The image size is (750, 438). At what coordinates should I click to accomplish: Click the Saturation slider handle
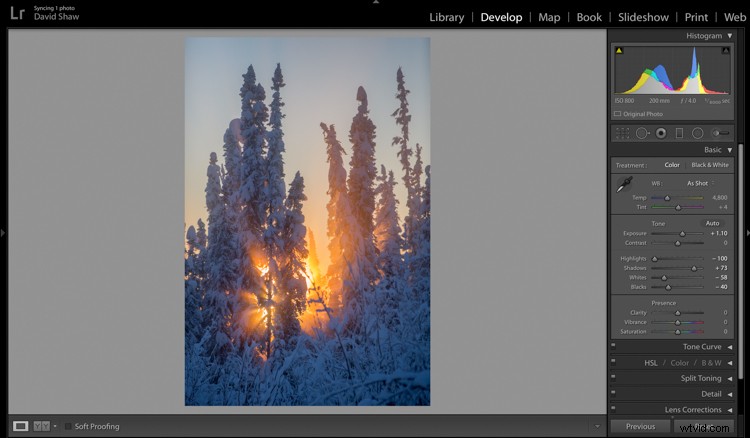(677, 332)
